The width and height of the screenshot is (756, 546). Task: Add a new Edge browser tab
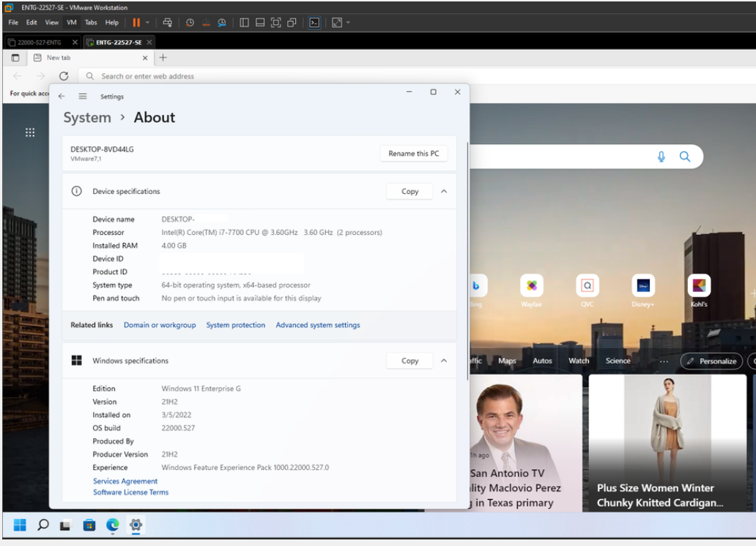pos(163,58)
